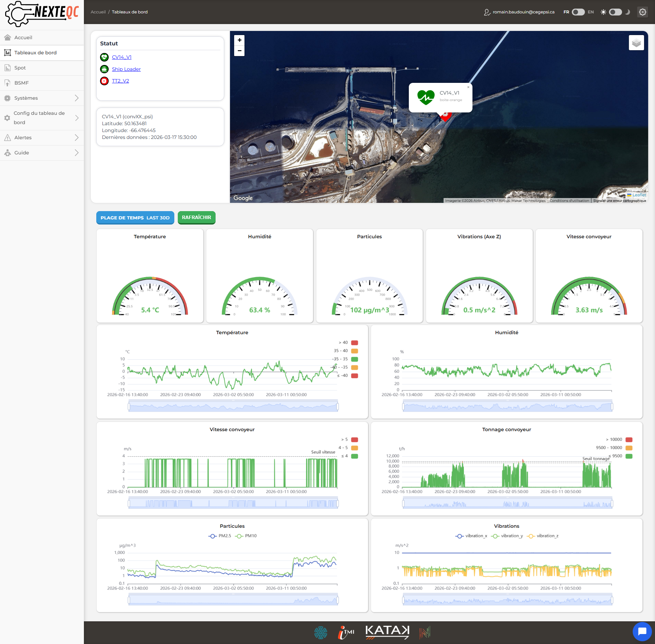This screenshot has height=644, width=655.
Task: Click the map layers selector icon
Action: [636, 43]
